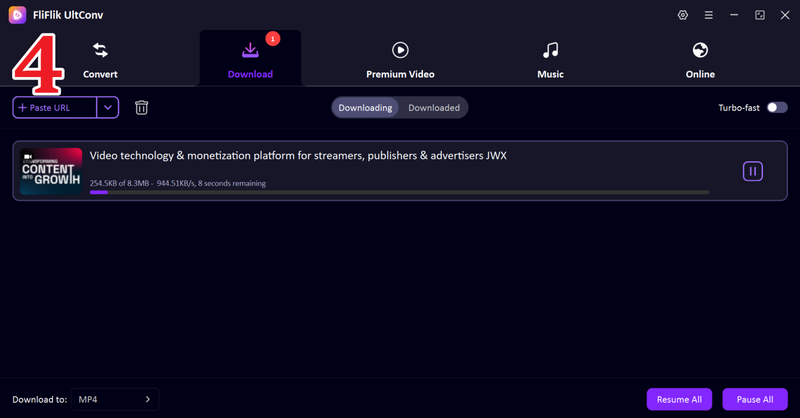
Task: Click the 'Download to:' label
Action: point(40,399)
